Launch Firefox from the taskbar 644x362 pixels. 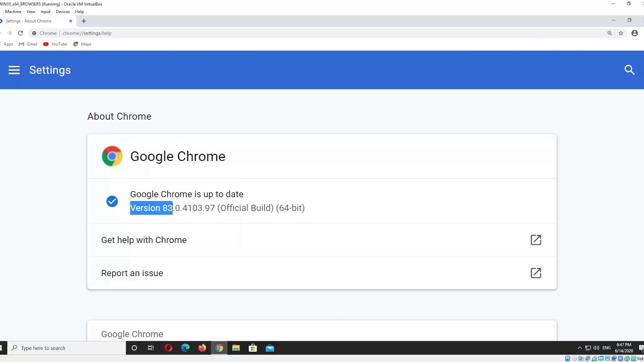[x=202, y=348]
